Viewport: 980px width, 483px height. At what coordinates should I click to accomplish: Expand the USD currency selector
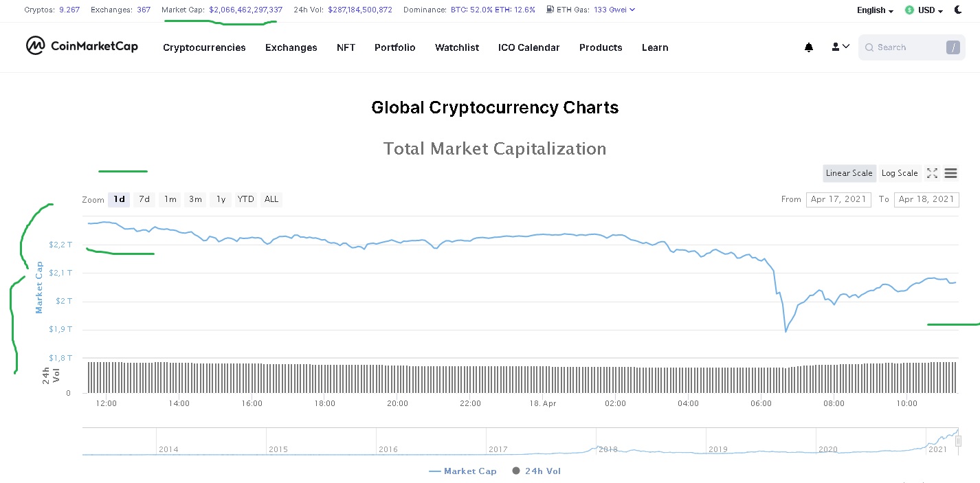tap(931, 10)
